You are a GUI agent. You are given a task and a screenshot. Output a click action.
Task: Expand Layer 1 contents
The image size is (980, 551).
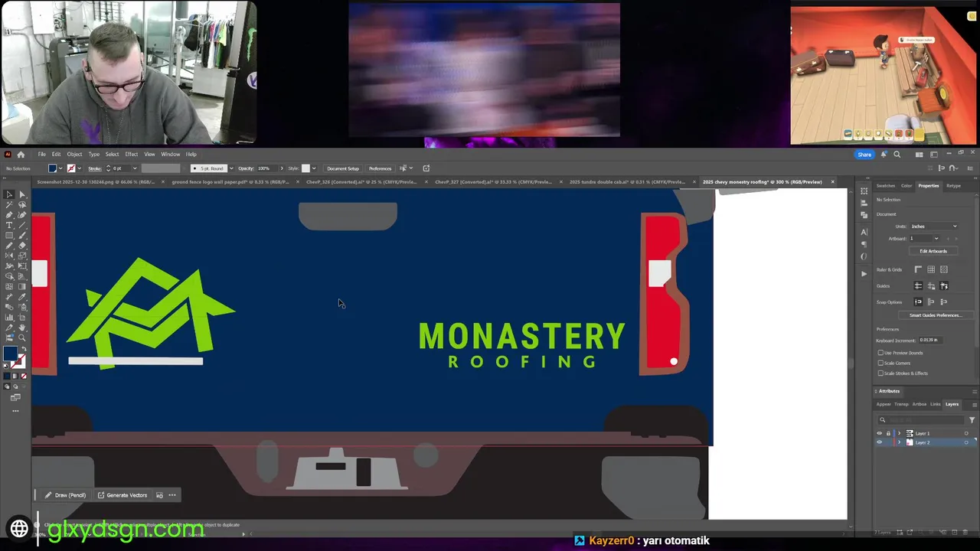[x=899, y=433]
